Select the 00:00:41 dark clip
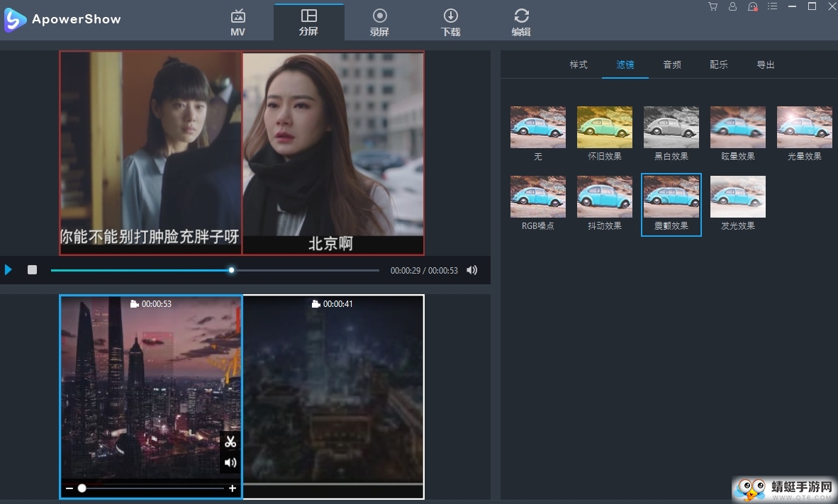This screenshot has width=838, height=504. point(333,396)
